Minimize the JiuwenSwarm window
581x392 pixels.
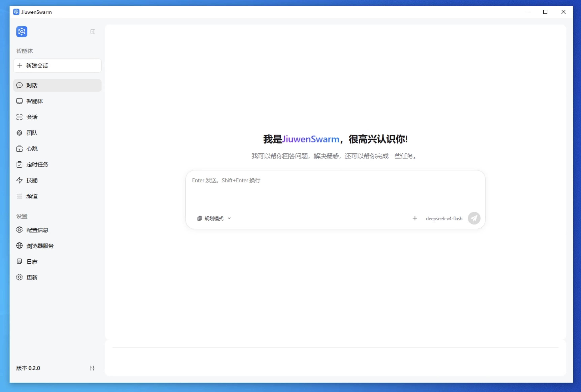coord(528,12)
